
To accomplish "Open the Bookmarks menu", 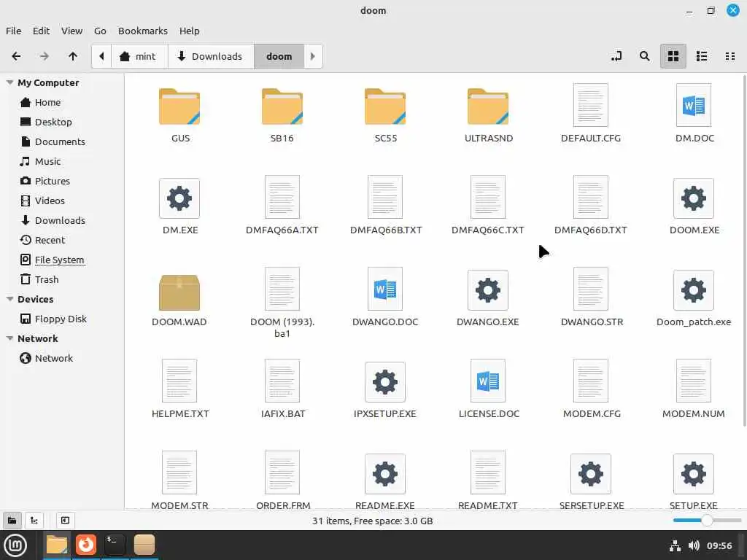I will pos(143,31).
